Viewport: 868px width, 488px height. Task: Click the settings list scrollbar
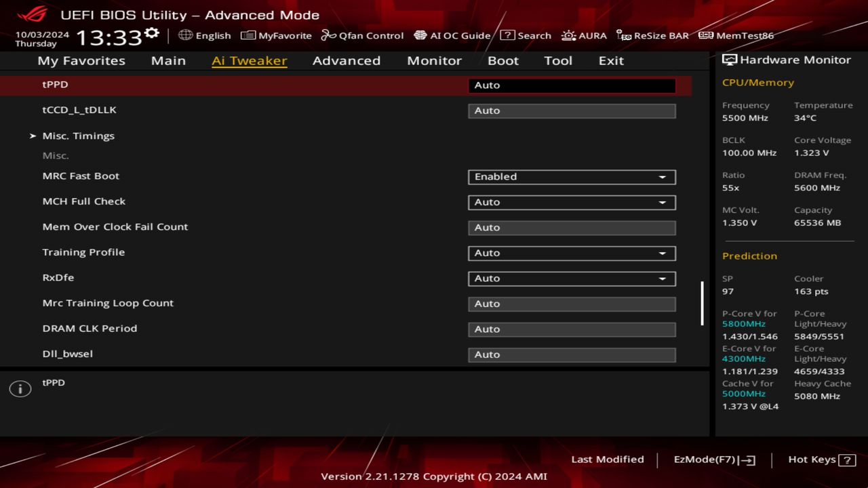[x=702, y=304]
